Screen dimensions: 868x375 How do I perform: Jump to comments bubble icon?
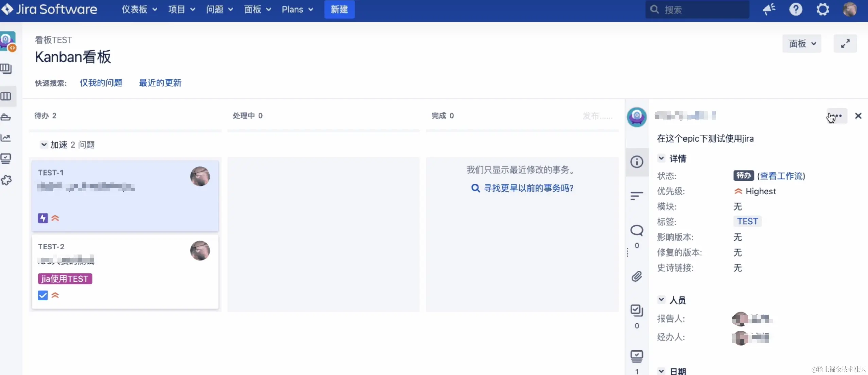tap(637, 230)
